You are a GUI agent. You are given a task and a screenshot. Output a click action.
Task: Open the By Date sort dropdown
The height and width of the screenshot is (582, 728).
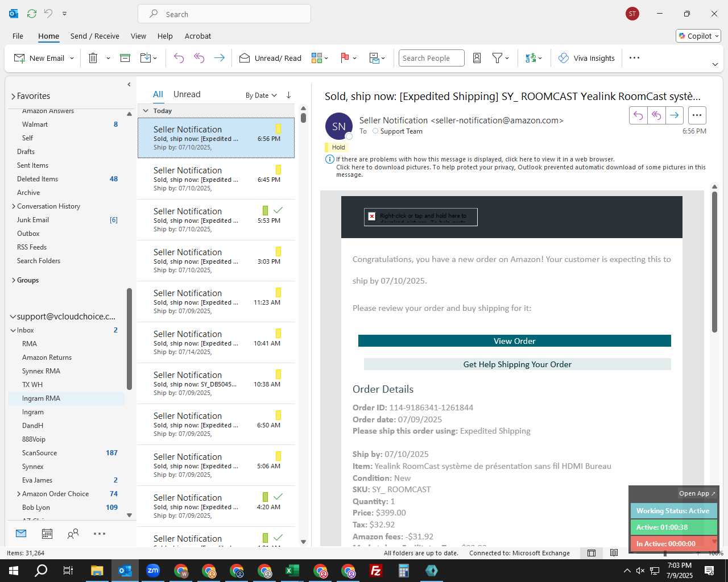pyautogui.click(x=261, y=95)
